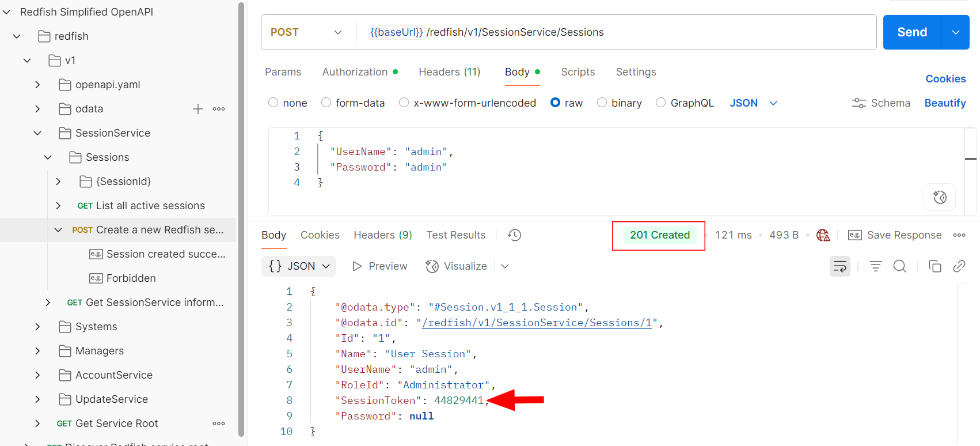Open the JSON response format dropdown
The image size is (980, 446).
[299, 266]
